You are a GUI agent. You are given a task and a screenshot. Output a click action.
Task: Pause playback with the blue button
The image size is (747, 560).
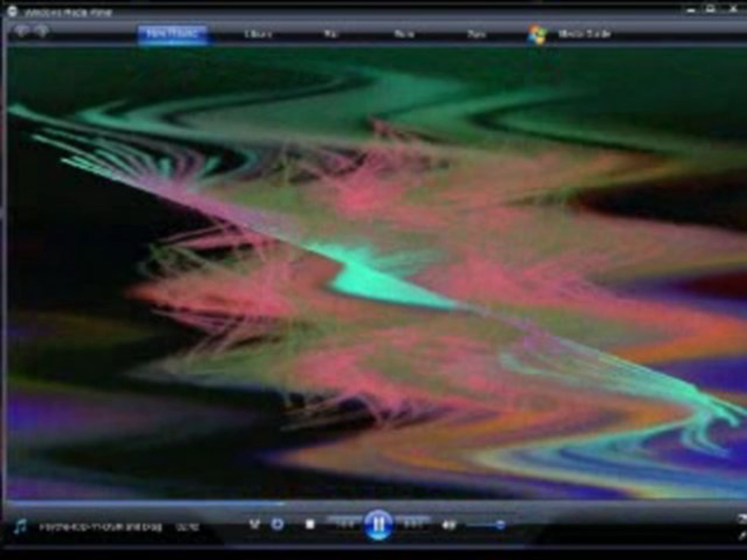click(378, 524)
